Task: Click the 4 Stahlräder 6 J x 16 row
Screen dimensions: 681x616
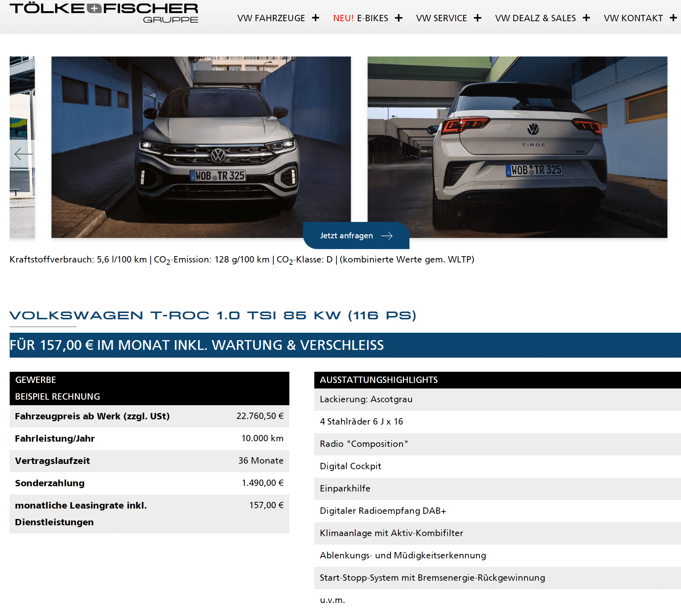Action: pyautogui.click(x=498, y=422)
